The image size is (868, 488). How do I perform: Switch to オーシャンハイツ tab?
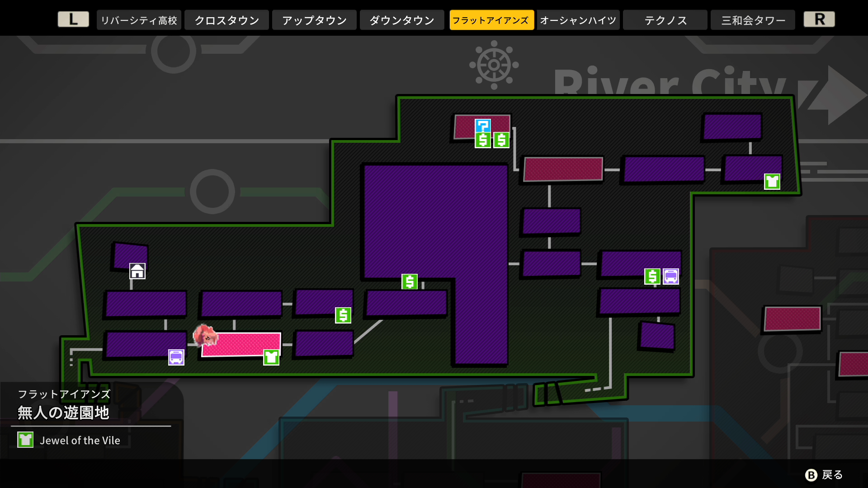click(x=578, y=20)
